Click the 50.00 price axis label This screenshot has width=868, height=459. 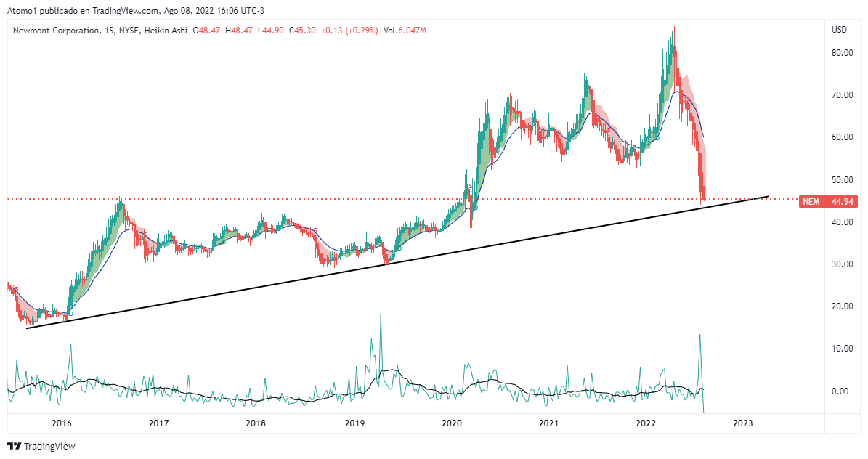pyautogui.click(x=842, y=180)
